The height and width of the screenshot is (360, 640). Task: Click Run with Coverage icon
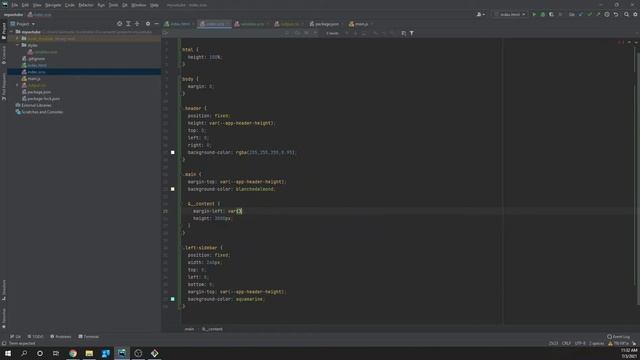pos(551,14)
